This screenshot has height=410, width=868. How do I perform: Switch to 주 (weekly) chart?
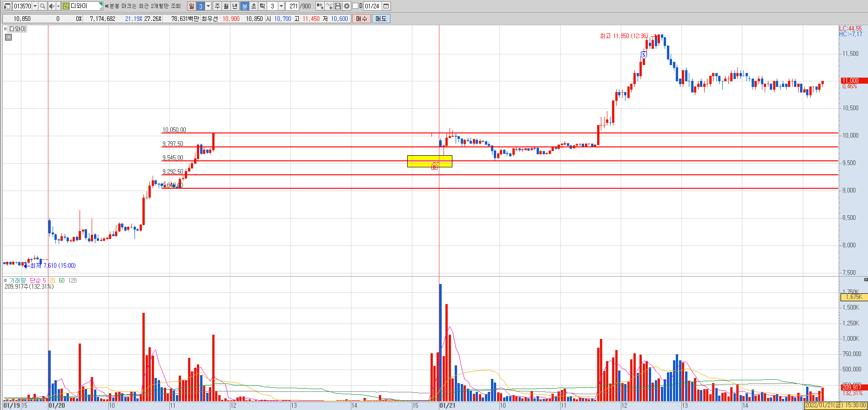coord(217,6)
